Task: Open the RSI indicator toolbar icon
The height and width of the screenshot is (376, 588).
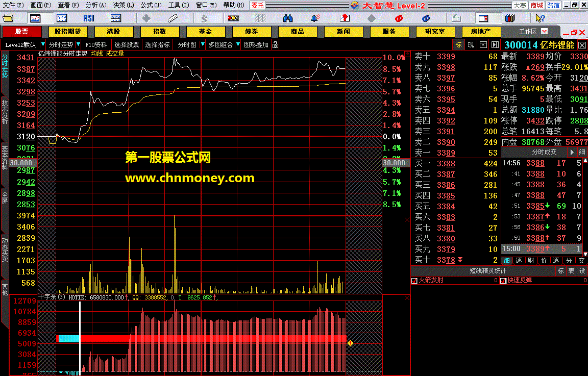Action: (x=89, y=18)
